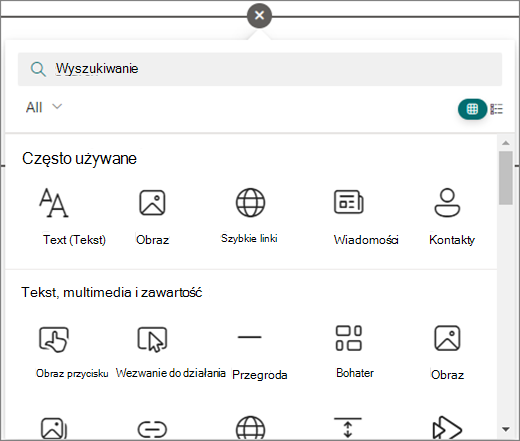The height and width of the screenshot is (441, 520).
Task: Insert the Wiadomości news web part
Action: [x=349, y=202]
